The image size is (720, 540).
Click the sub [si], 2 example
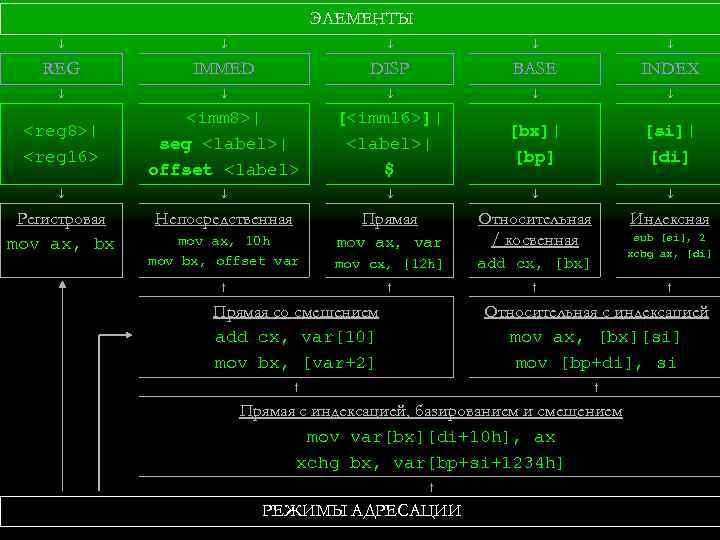(669, 238)
